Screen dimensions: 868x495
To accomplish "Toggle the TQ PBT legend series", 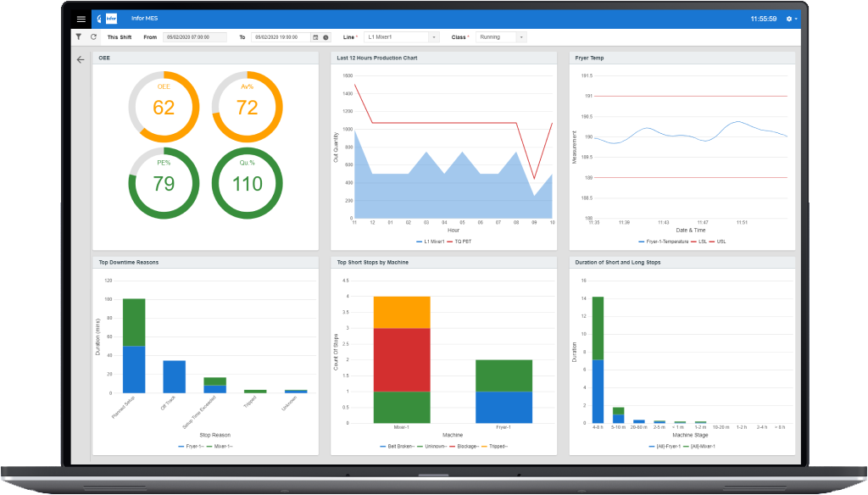I will (461, 241).
